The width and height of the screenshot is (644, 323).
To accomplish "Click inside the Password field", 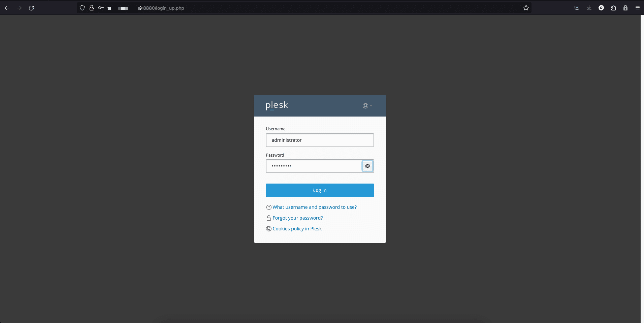I will coord(313,166).
